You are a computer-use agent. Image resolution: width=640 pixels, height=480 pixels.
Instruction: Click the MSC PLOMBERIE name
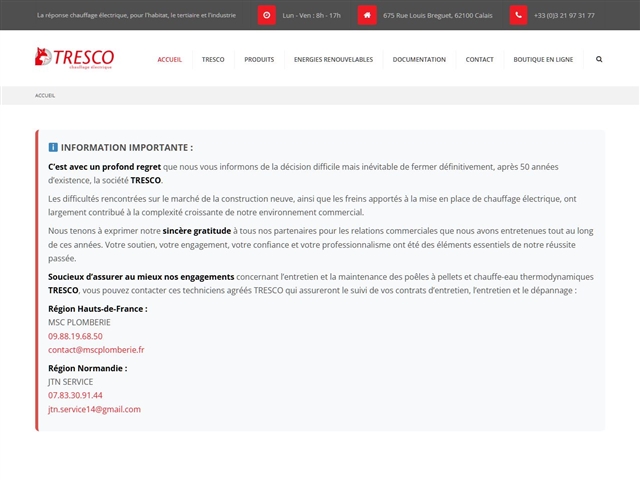(x=79, y=322)
